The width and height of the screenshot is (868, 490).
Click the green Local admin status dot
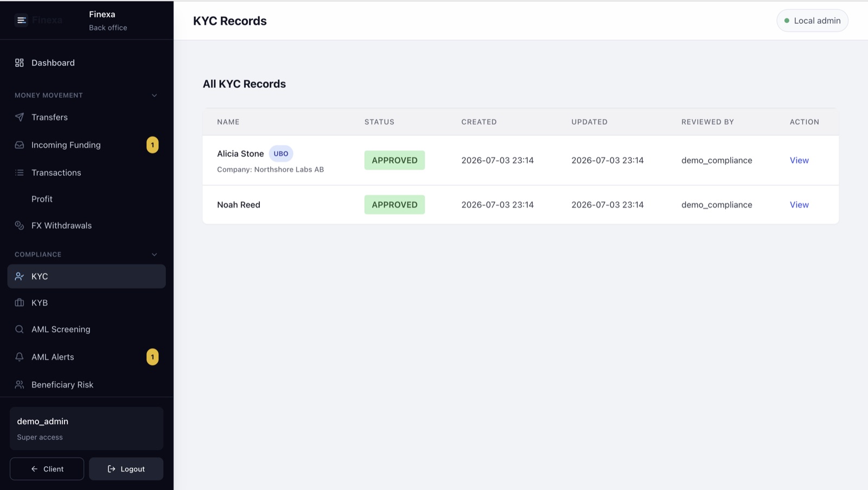pos(787,21)
